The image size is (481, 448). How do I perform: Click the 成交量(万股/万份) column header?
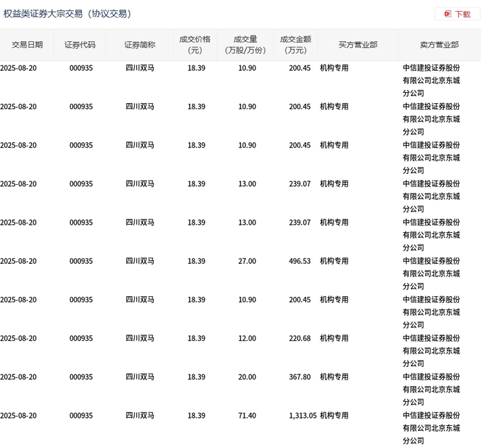click(x=245, y=45)
